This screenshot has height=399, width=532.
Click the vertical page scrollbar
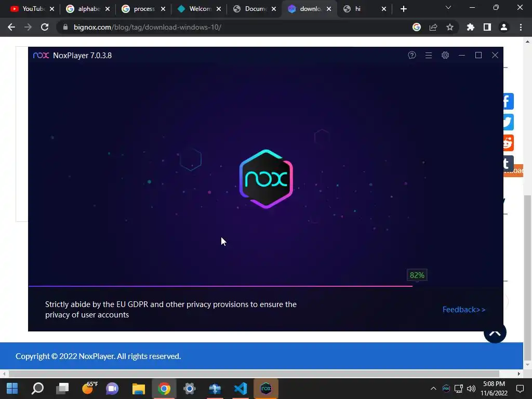(527, 278)
